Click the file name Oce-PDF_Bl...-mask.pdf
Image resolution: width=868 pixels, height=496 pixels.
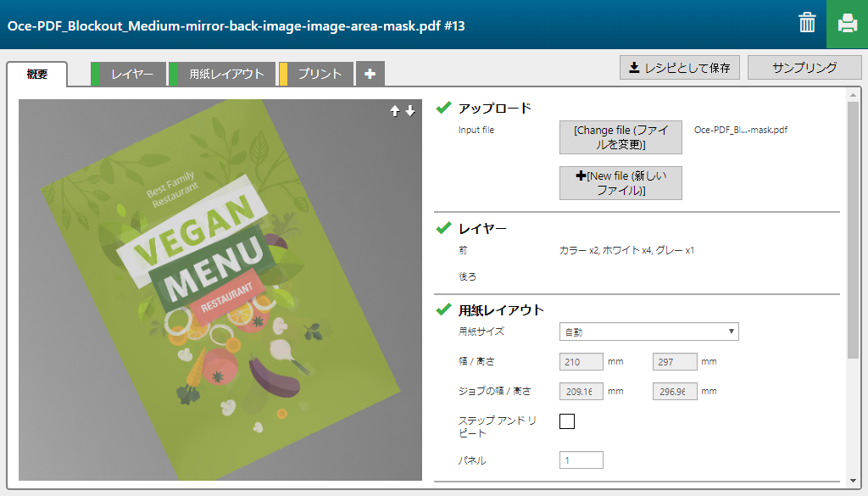741,130
